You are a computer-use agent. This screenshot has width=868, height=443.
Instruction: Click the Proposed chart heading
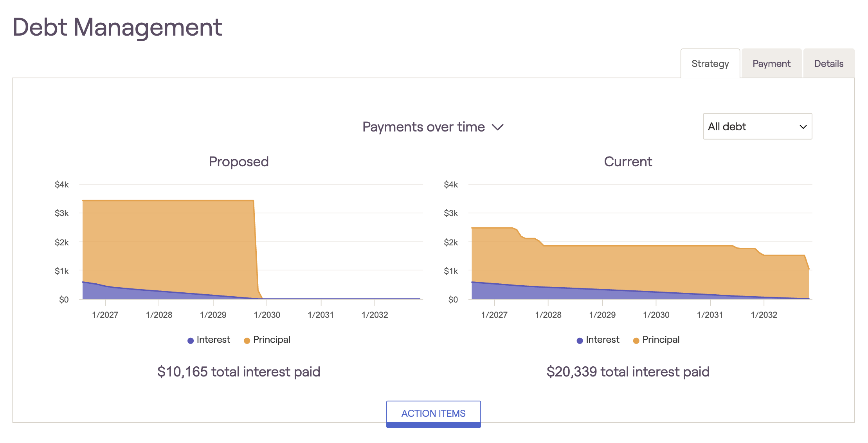pos(239,162)
